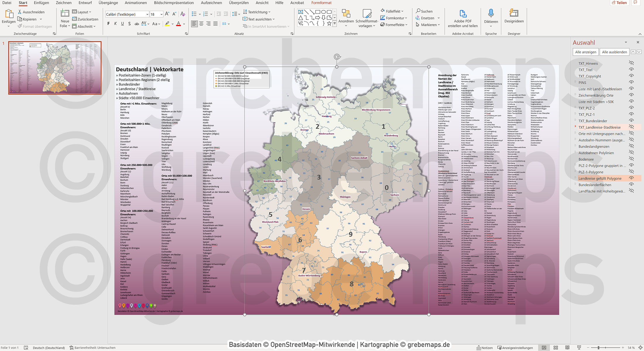Viewport: 644px width, 351px height.
Task: Open the Ansicht ribbon tab
Action: (x=262, y=3)
